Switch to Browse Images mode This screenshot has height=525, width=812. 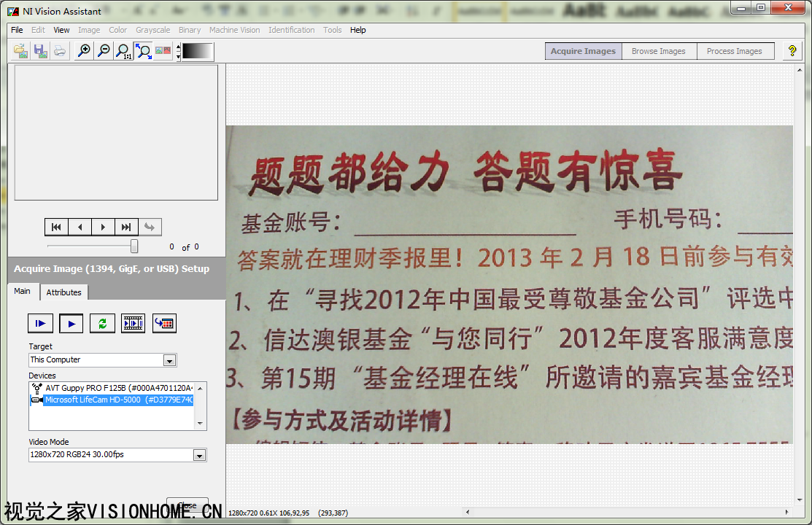659,51
